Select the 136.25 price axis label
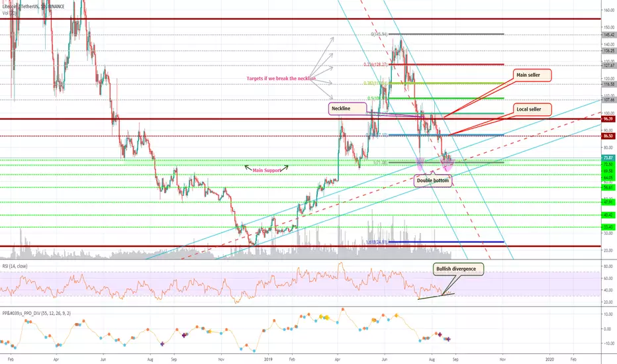 tap(609, 51)
